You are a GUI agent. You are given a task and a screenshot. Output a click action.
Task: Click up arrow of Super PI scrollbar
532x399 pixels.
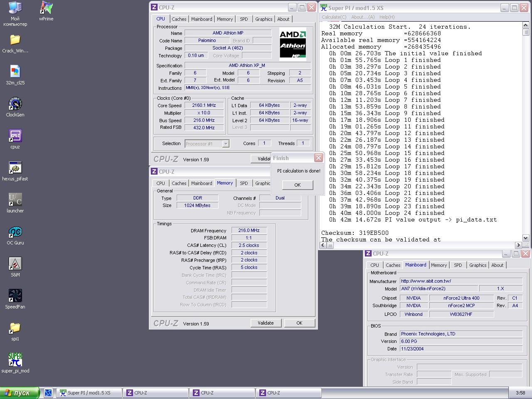[x=525, y=26]
